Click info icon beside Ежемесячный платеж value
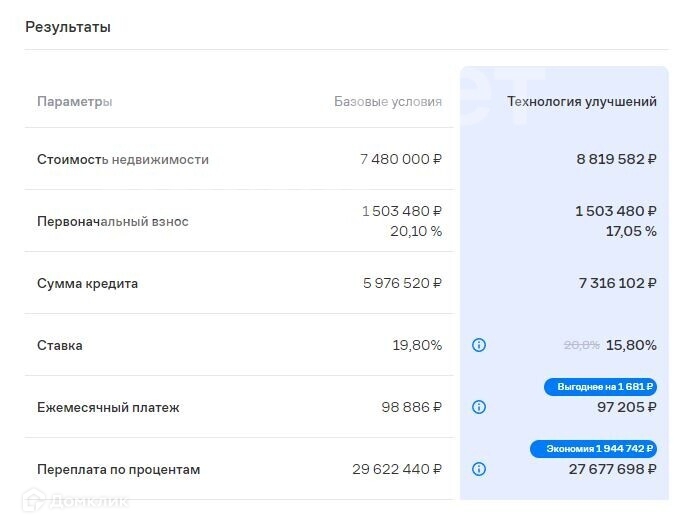The height and width of the screenshot is (527, 700). [x=479, y=407]
